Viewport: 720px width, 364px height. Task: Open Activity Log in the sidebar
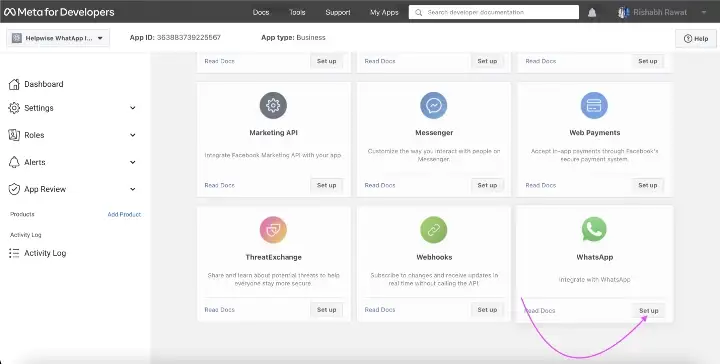coord(45,253)
